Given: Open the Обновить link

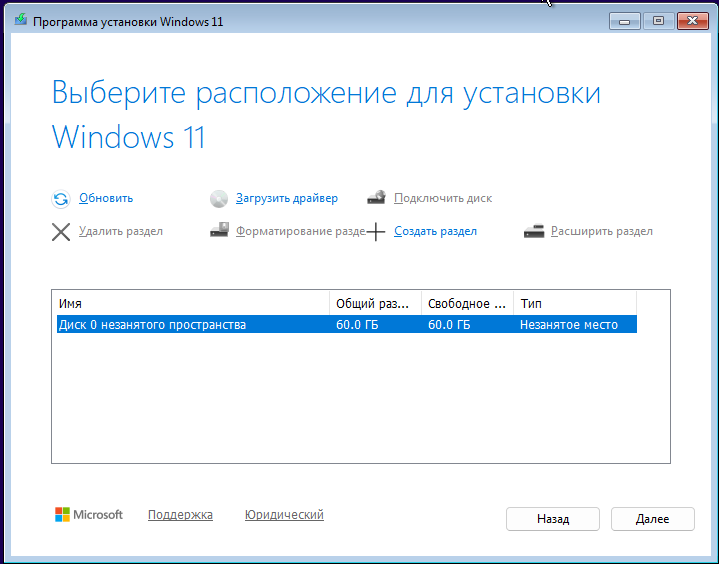Looking at the screenshot, I should tap(106, 198).
